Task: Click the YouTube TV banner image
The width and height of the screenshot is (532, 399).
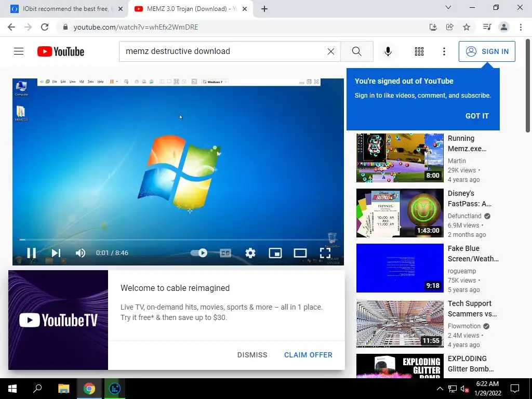Action: (58, 320)
